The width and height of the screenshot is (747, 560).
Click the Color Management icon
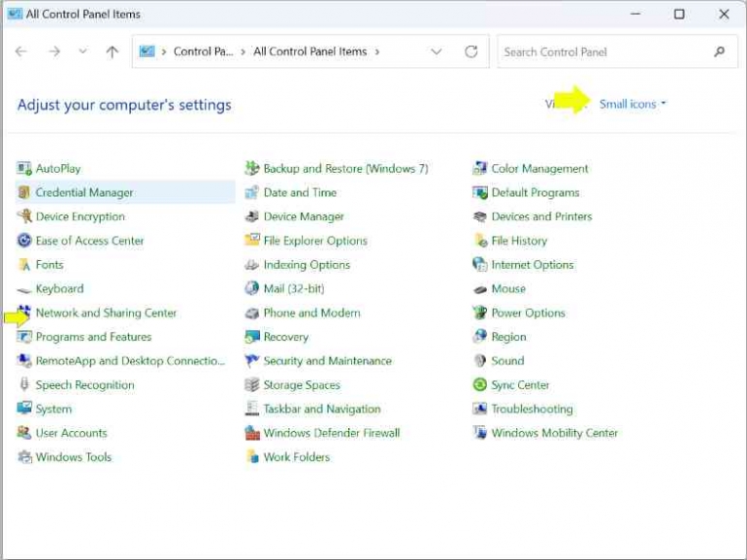(x=479, y=168)
